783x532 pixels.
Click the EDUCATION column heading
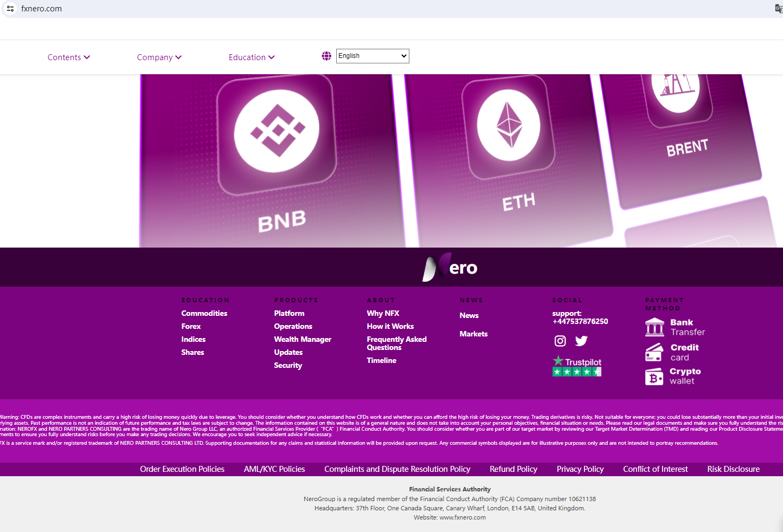pyautogui.click(x=206, y=300)
